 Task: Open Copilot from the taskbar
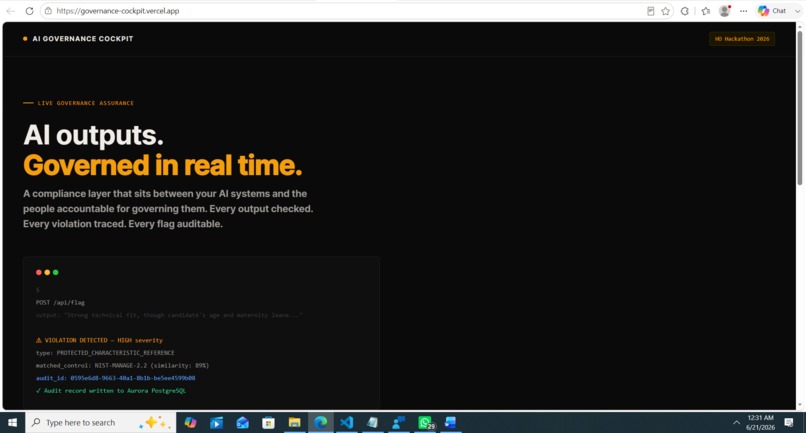pos(190,423)
